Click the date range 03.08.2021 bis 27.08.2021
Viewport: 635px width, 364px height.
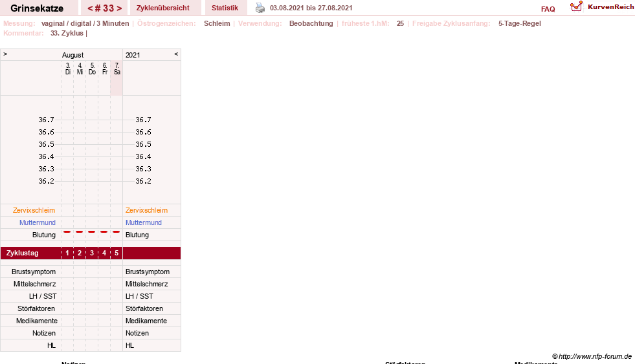pyautogui.click(x=311, y=8)
